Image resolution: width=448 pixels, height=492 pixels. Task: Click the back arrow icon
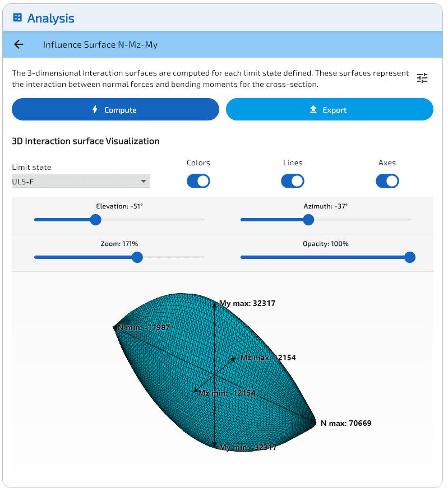[x=19, y=45]
